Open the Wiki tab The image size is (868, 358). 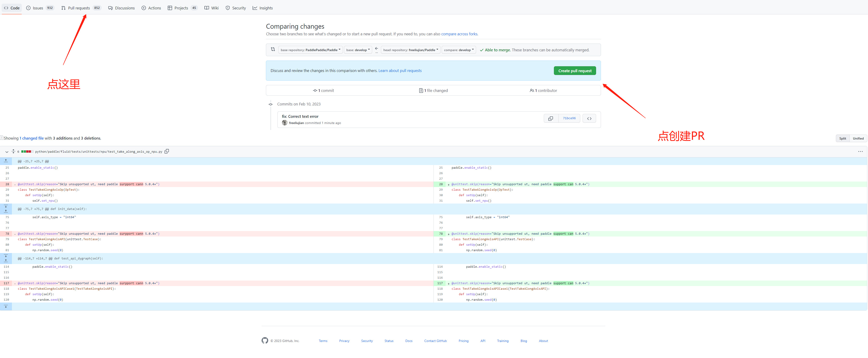pyautogui.click(x=211, y=8)
